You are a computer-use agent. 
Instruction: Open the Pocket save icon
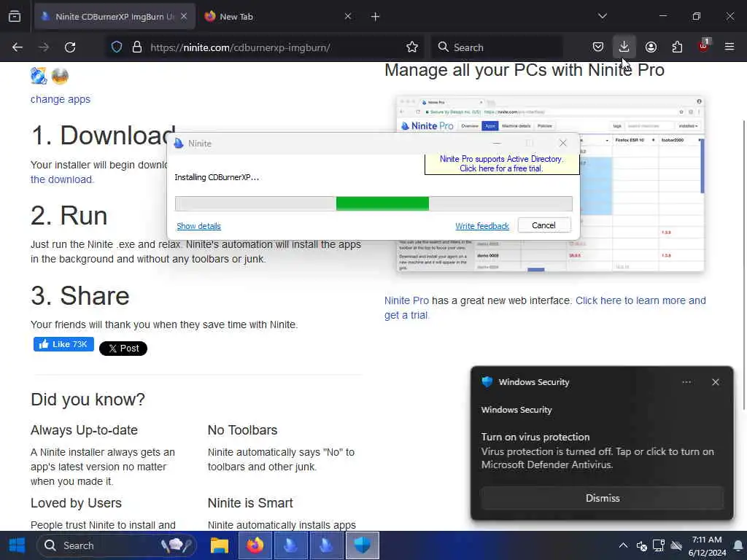tap(598, 47)
